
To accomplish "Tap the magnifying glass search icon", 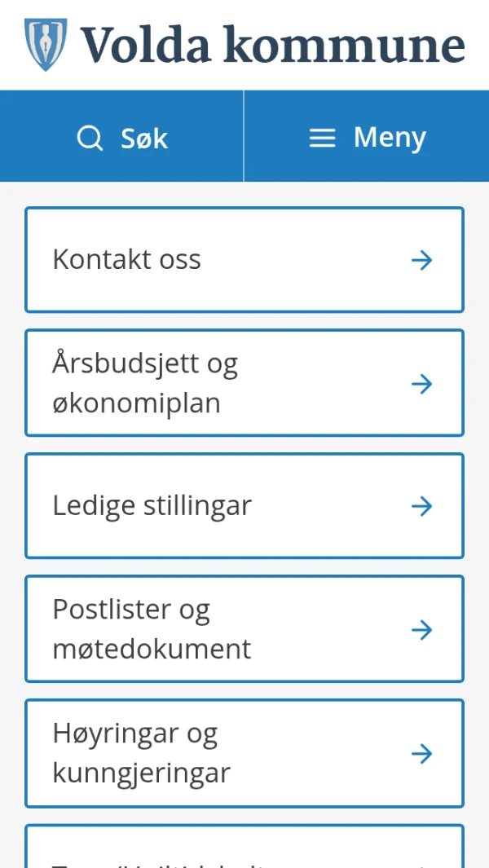I will 90,138.
